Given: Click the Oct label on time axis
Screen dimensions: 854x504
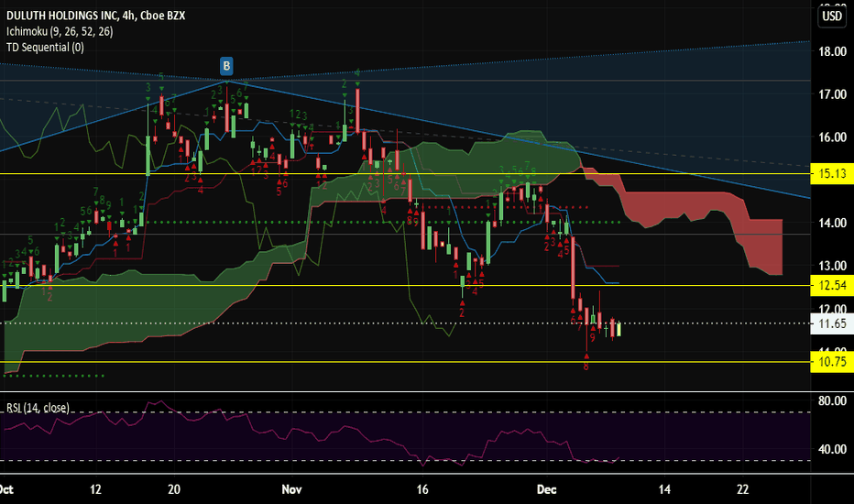Looking at the screenshot, I should [x=7, y=488].
